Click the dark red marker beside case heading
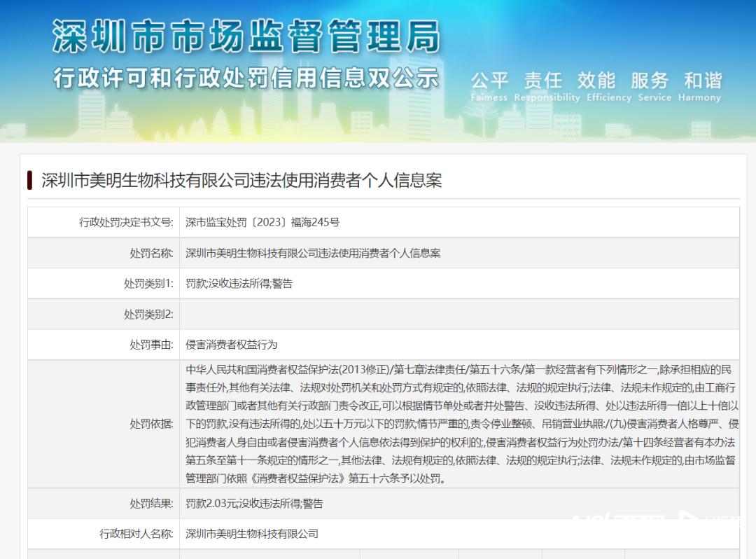Viewport: 756px width, 559px height. tap(30, 180)
